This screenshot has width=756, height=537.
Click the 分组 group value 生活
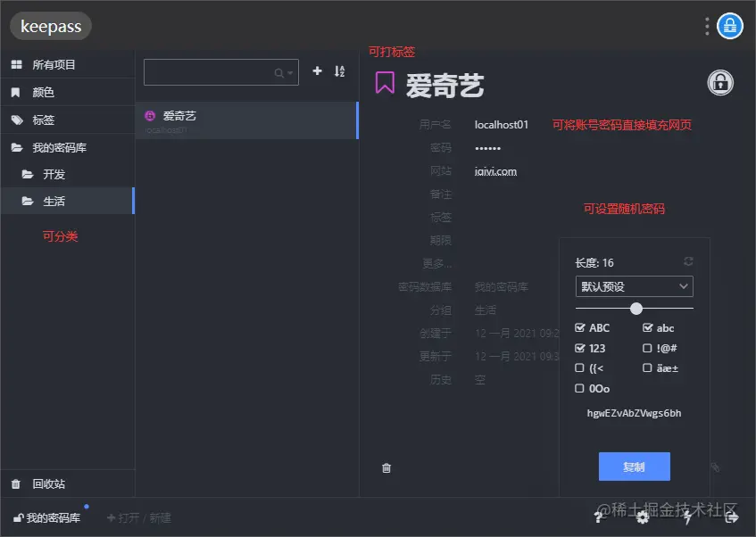coord(485,310)
